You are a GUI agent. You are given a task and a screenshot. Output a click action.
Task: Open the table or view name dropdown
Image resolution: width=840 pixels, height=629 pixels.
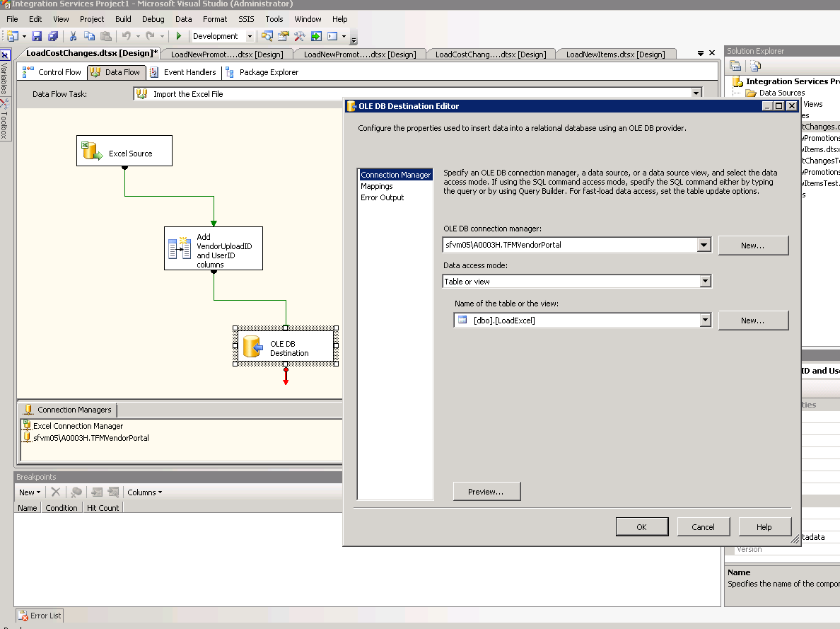[705, 320]
